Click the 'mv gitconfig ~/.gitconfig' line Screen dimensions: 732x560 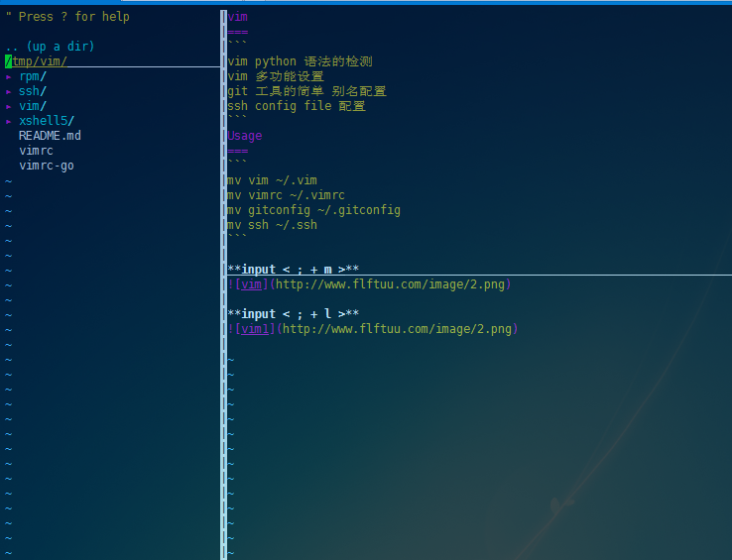coord(313,210)
